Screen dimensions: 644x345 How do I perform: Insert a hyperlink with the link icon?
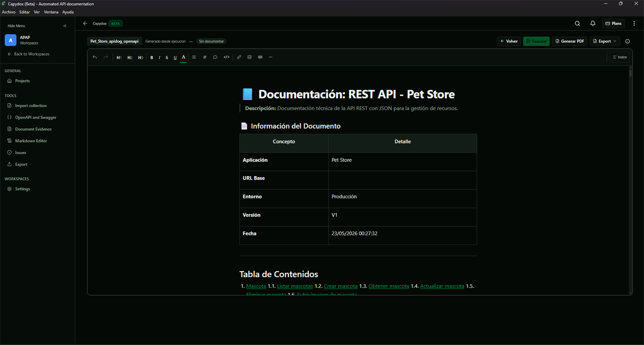point(239,57)
